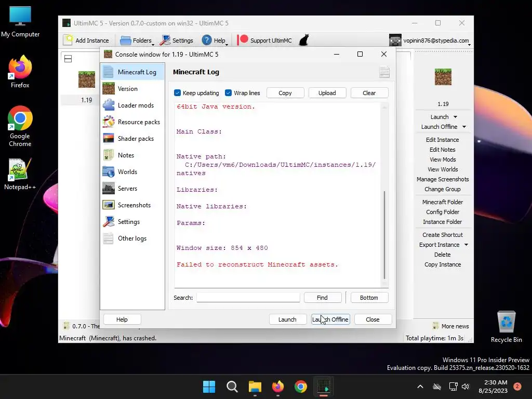Screen dimensions: 532x399
Task: Open File Explorer from taskbar
Action: (x=255, y=387)
